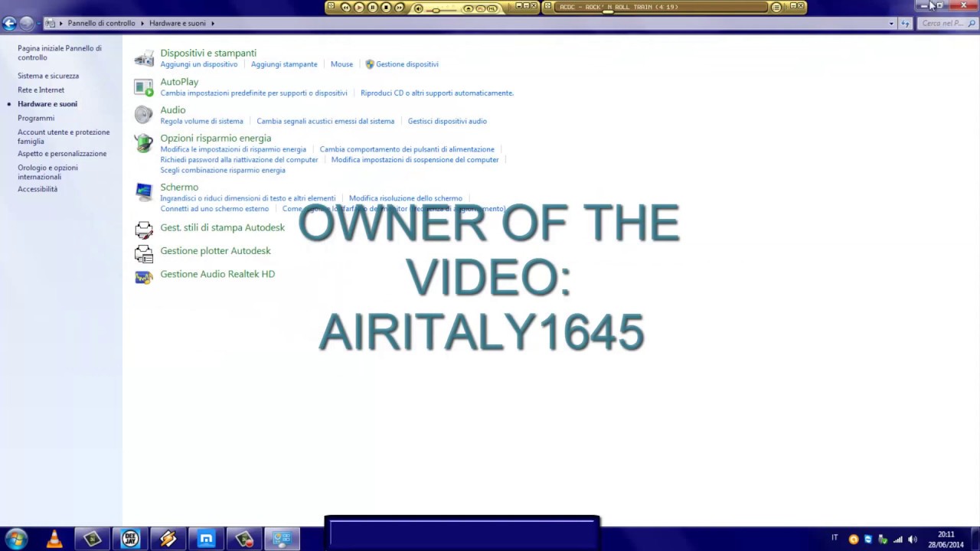Click Hardware e suoni breadcrumb
The image size is (980, 551).
coord(178,24)
